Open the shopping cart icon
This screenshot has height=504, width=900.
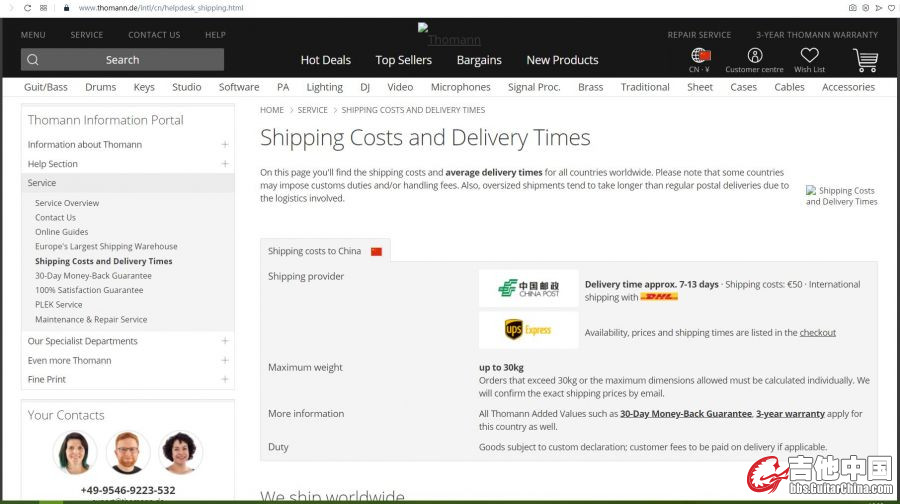coord(865,60)
